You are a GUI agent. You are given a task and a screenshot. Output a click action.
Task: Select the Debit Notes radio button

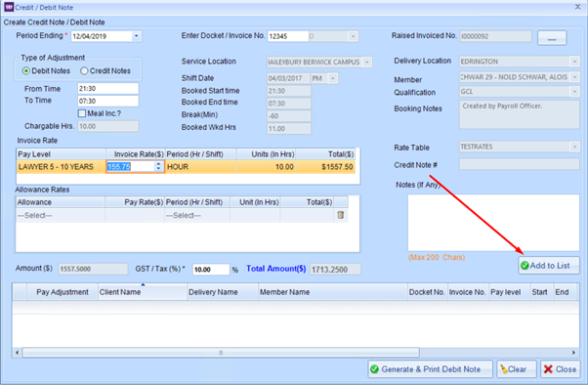pyautogui.click(x=25, y=71)
